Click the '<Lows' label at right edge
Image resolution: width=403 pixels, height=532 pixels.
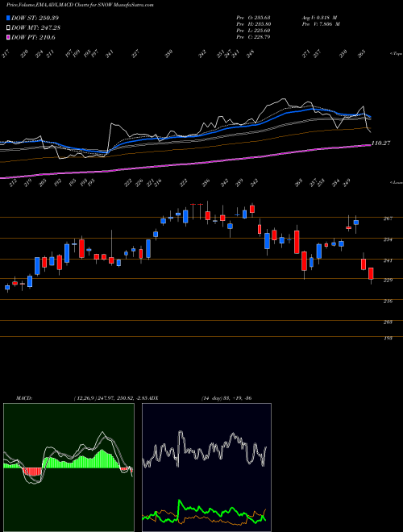(397, 182)
